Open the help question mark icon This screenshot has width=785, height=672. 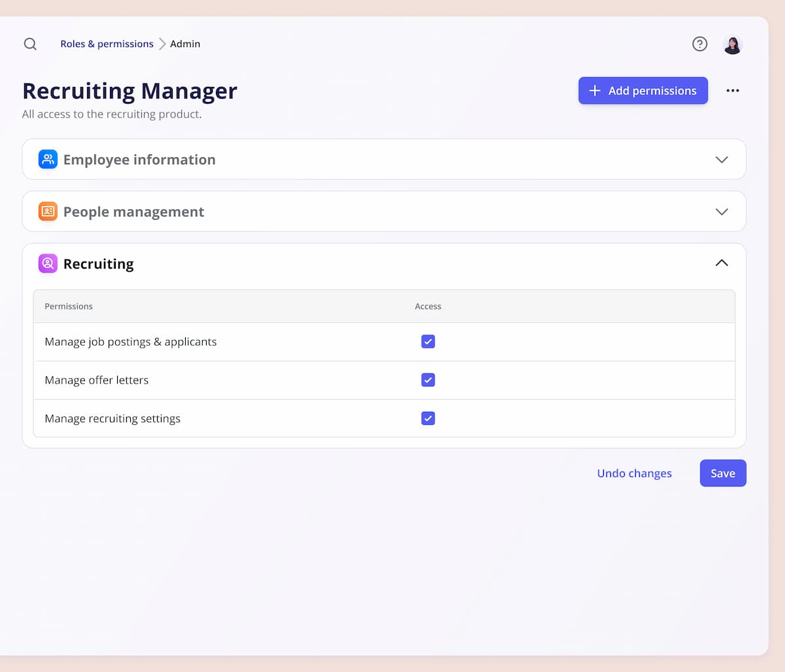699,44
